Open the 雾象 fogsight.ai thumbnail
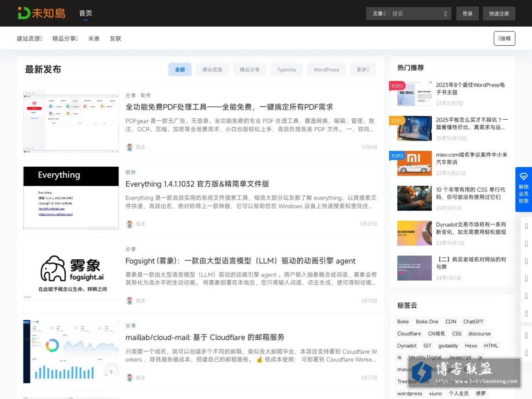Image resolution: width=532 pixels, height=399 pixels. point(71,275)
